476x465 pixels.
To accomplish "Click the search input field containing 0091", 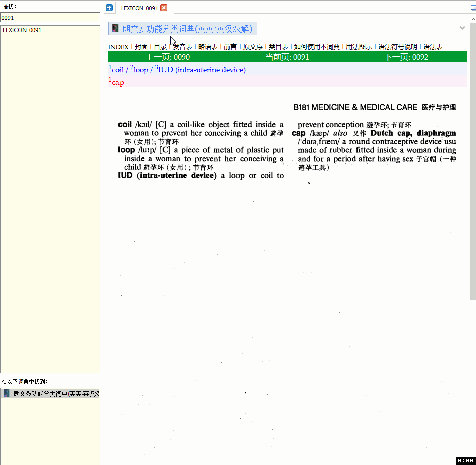I will (x=50, y=17).
